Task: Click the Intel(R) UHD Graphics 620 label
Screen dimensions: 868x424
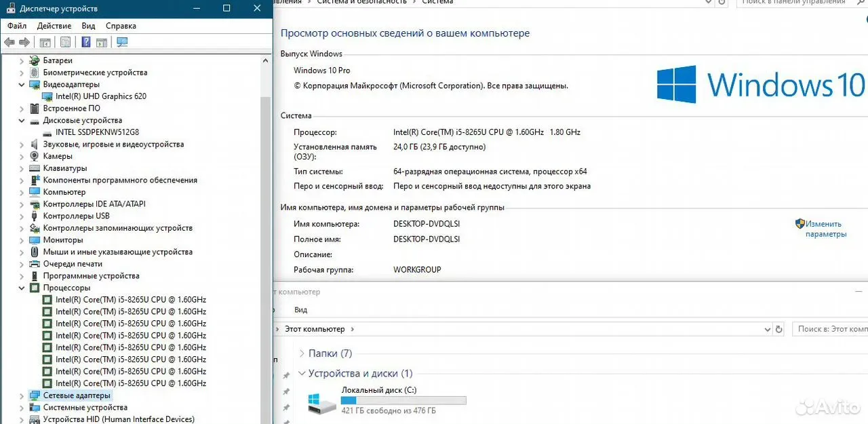Action: (101, 96)
